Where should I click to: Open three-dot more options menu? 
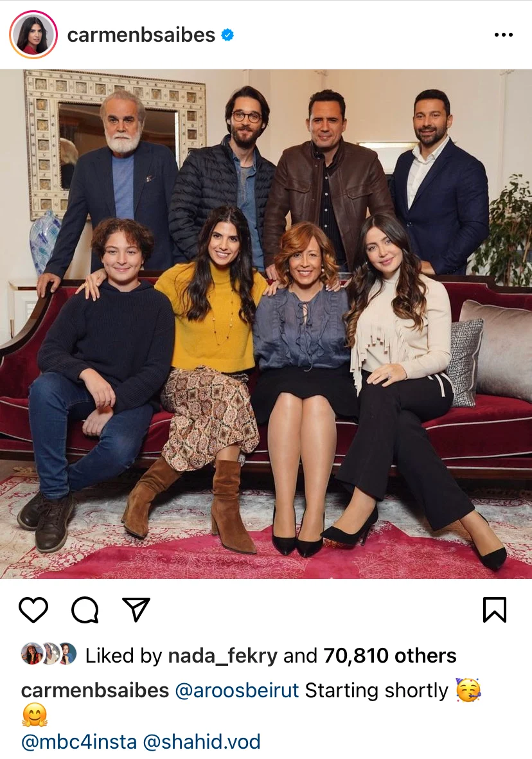[x=504, y=35]
